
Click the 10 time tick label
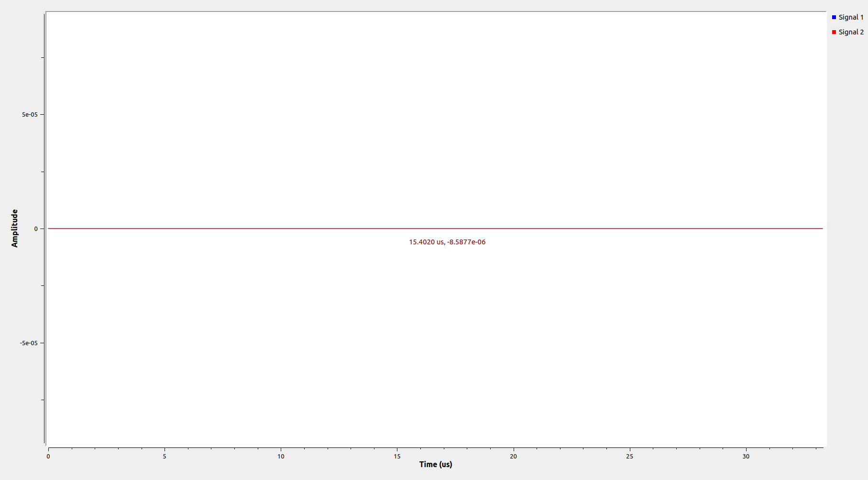281,457
